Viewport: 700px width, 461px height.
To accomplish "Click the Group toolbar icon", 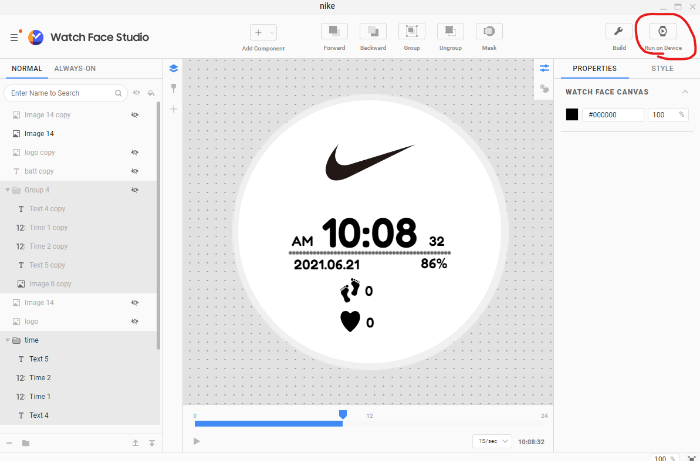I will 411,31.
